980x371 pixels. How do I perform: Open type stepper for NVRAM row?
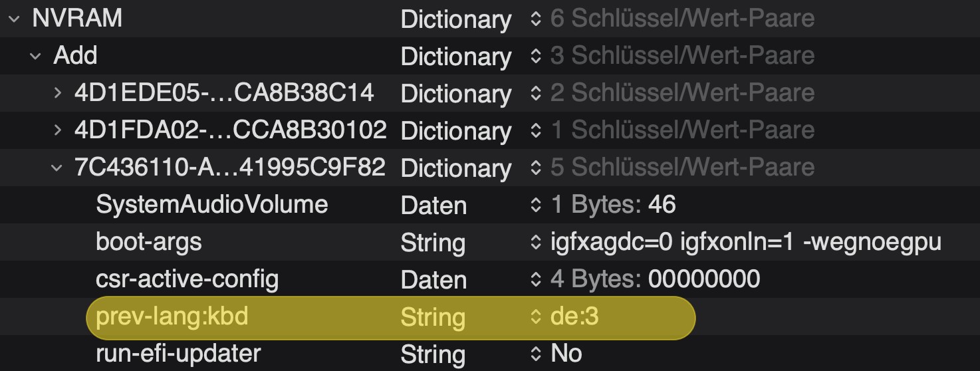point(536,19)
